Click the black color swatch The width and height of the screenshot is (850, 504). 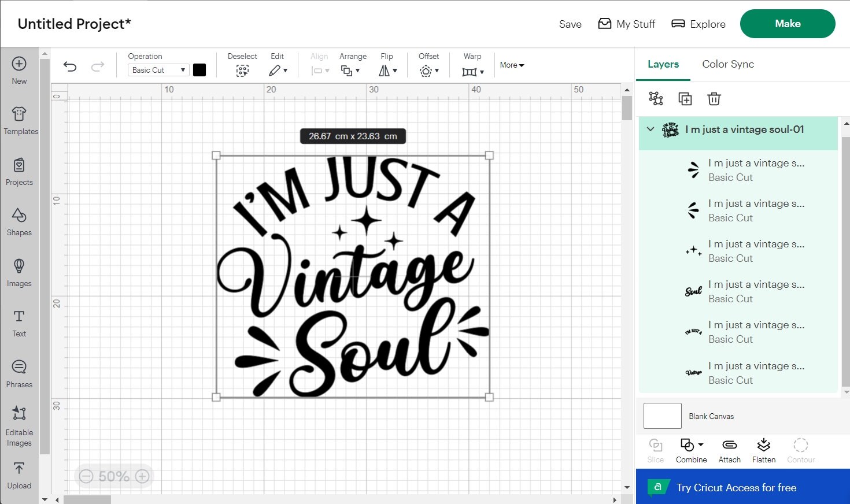[199, 69]
